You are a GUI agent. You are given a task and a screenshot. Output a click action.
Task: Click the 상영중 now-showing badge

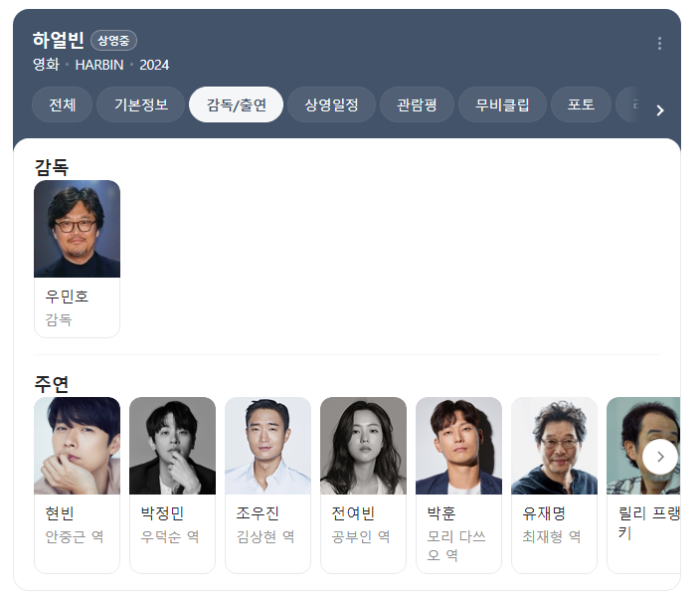pos(113,41)
